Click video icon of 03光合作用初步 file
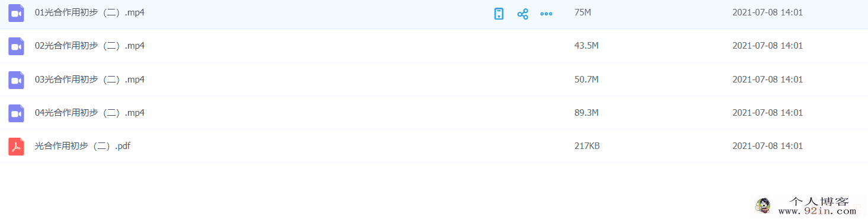The image size is (868, 219). (x=16, y=80)
